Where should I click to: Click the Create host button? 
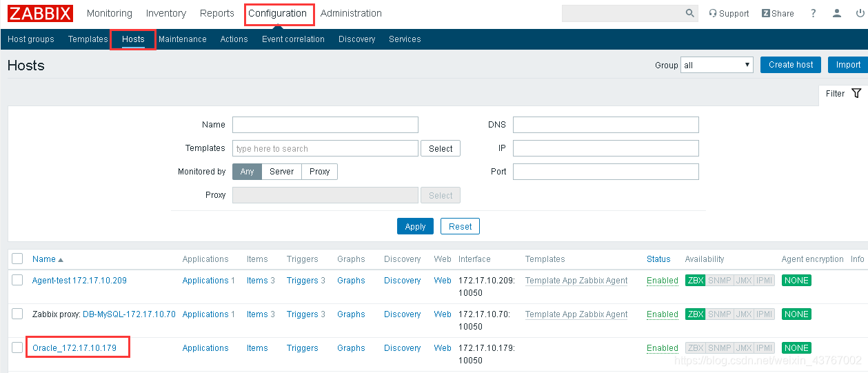(791, 65)
